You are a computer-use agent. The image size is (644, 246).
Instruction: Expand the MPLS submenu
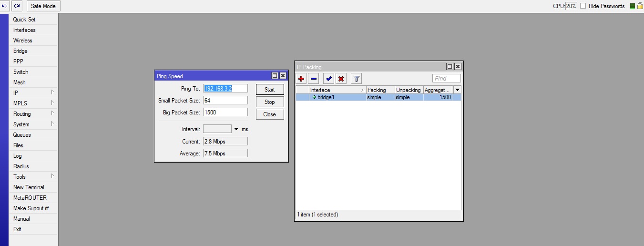click(33, 103)
